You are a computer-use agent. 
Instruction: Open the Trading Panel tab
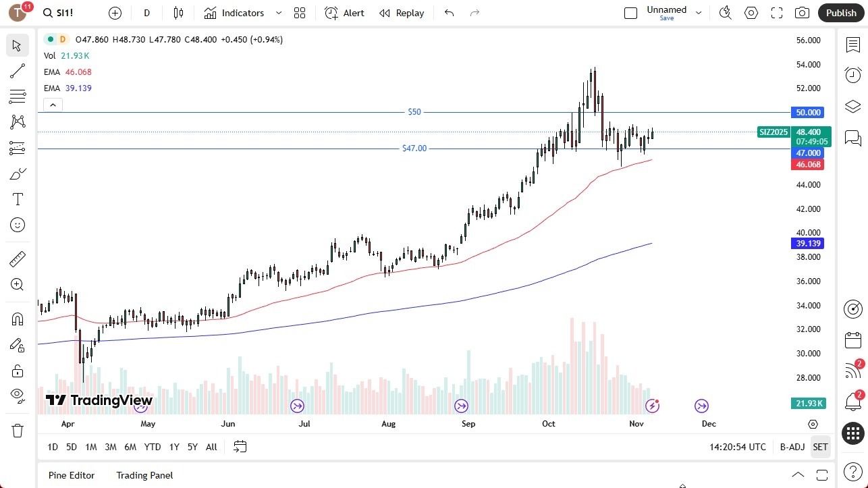click(x=144, y=475)
